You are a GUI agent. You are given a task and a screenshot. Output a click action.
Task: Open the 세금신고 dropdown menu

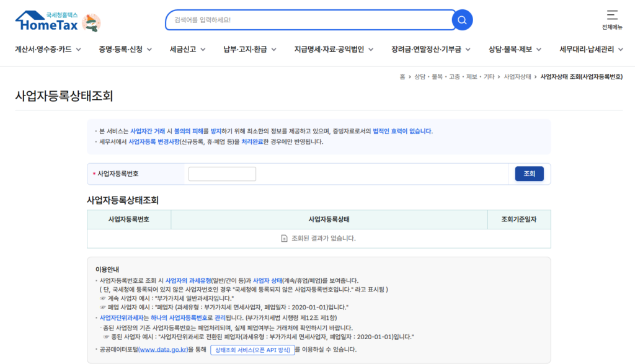(x=187, y=50)
